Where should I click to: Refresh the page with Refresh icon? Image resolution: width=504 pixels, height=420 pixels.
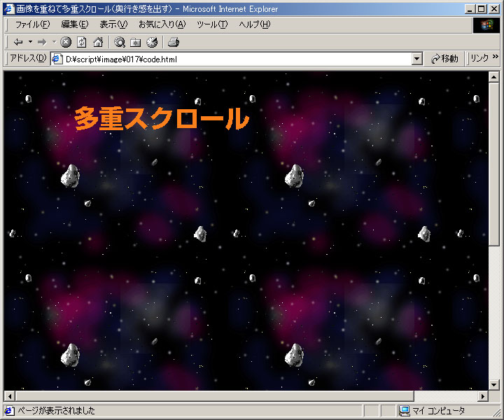tap(82, 42)
